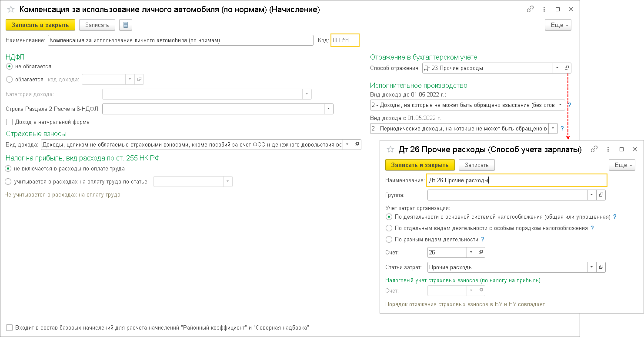This screenshot has height=337, width=644.
Task: Add main window to favorites star
Action: 11,10
